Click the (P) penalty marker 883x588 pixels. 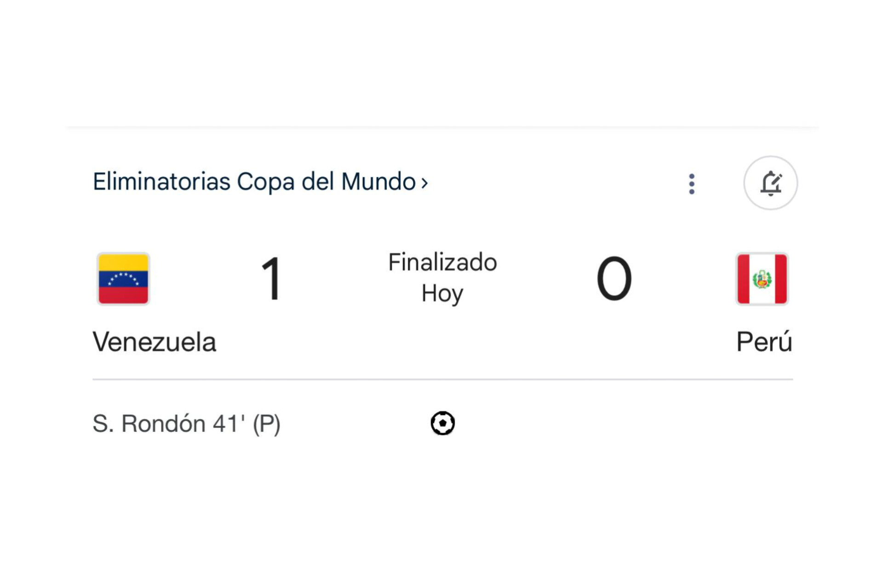click(x=266, y=423)
